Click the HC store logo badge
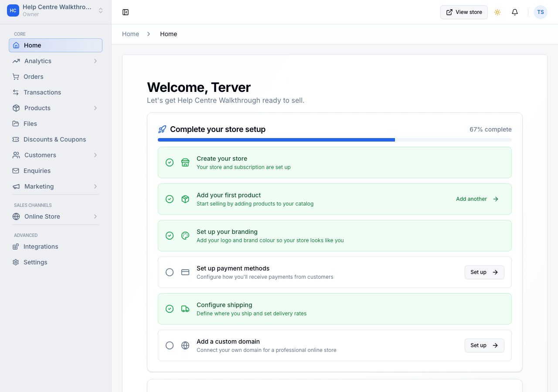This screenshot has height=392, width=558. [x=13, y=10]
